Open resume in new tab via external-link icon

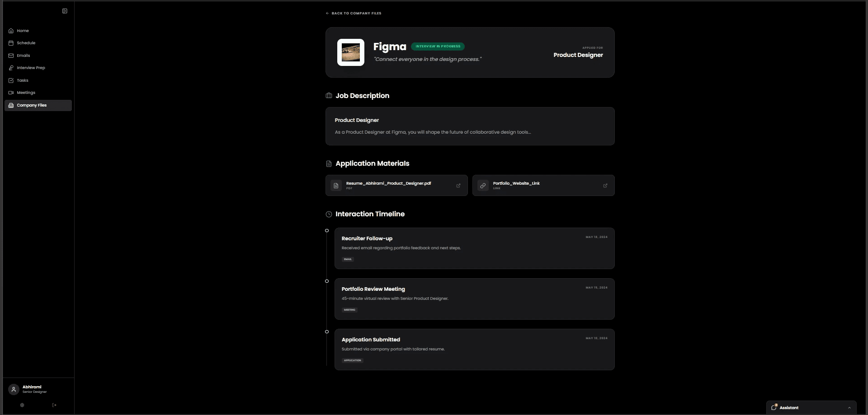click(458, 186)
